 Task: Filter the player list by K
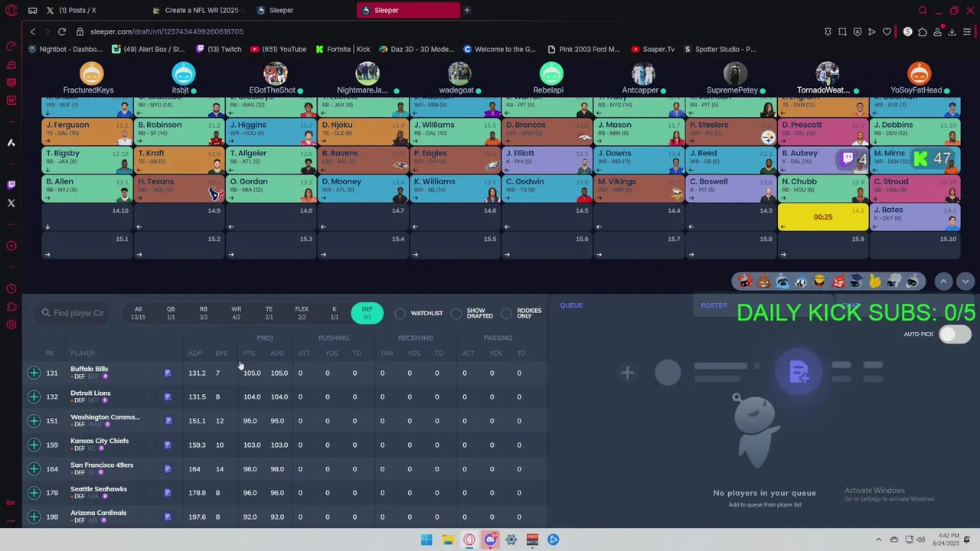click(334, 313)
